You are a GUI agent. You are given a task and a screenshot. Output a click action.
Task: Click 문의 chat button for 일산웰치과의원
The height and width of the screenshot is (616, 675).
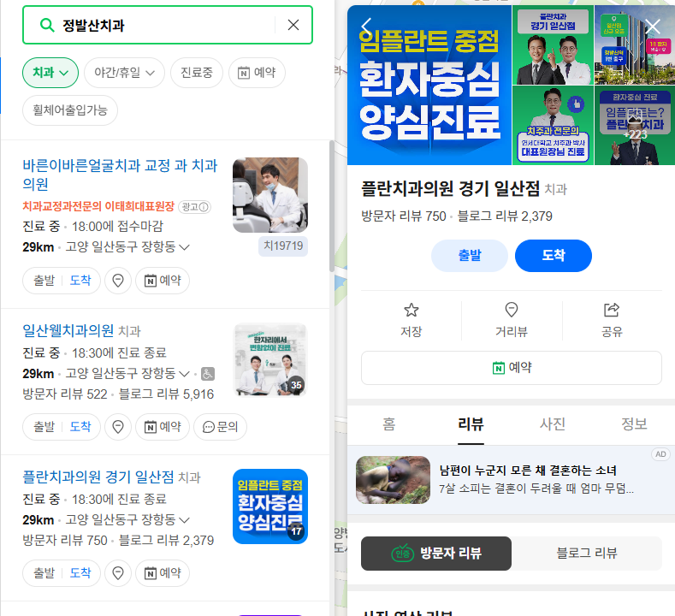(x=220, y=427)
